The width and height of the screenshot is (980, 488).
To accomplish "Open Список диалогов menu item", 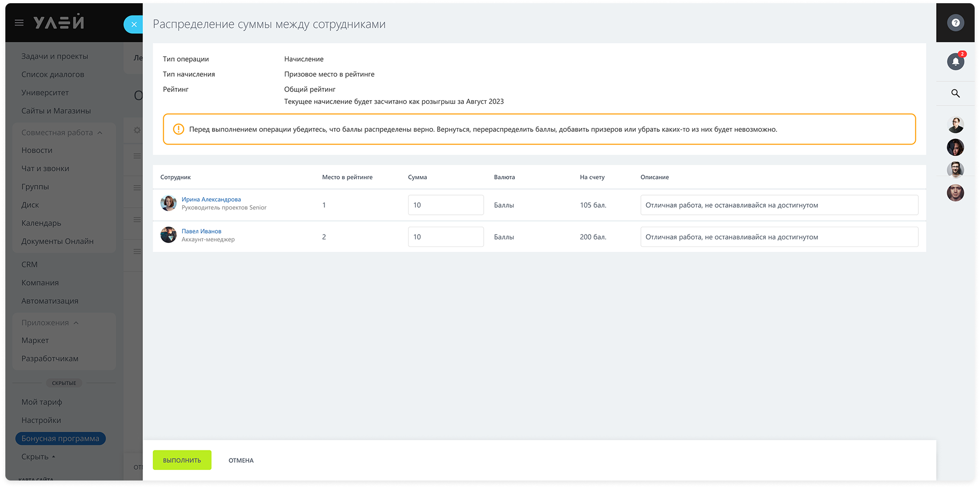I will [52, 74].
